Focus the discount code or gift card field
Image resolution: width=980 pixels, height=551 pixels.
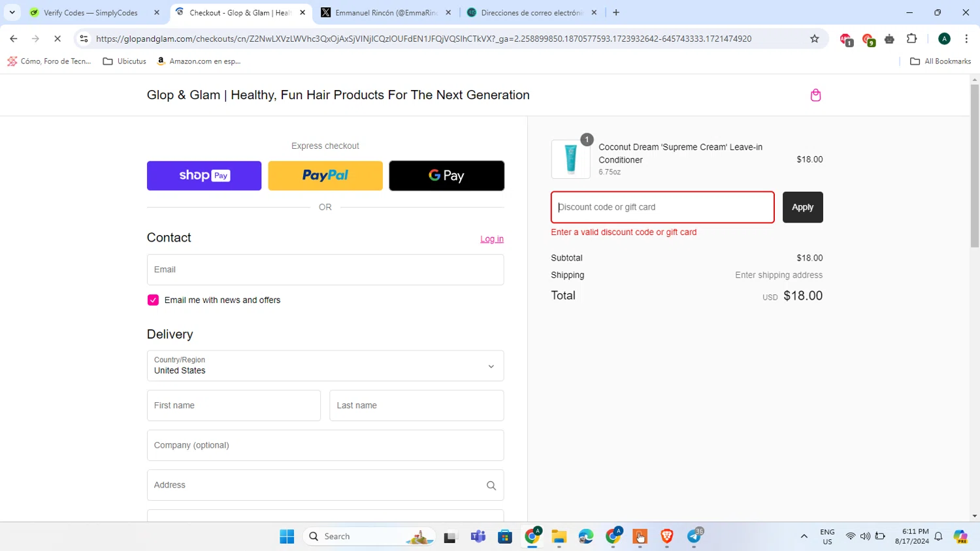point(662,207)
